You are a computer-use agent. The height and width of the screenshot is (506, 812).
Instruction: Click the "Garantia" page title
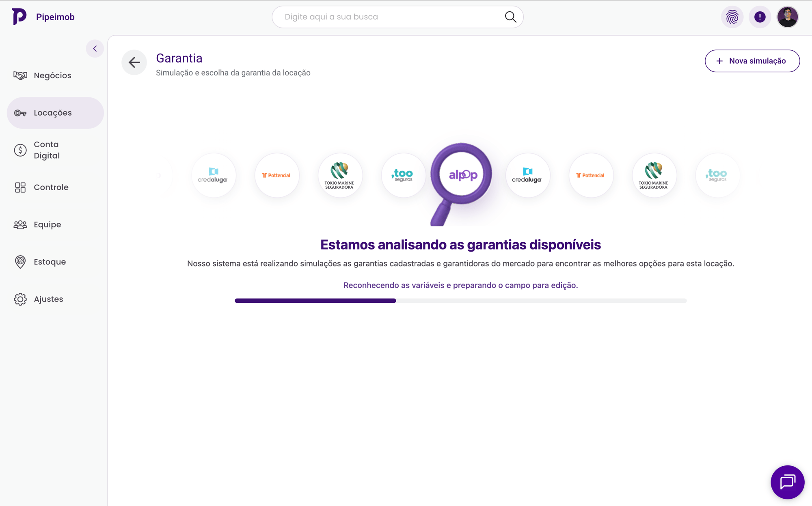coord(179,58)
